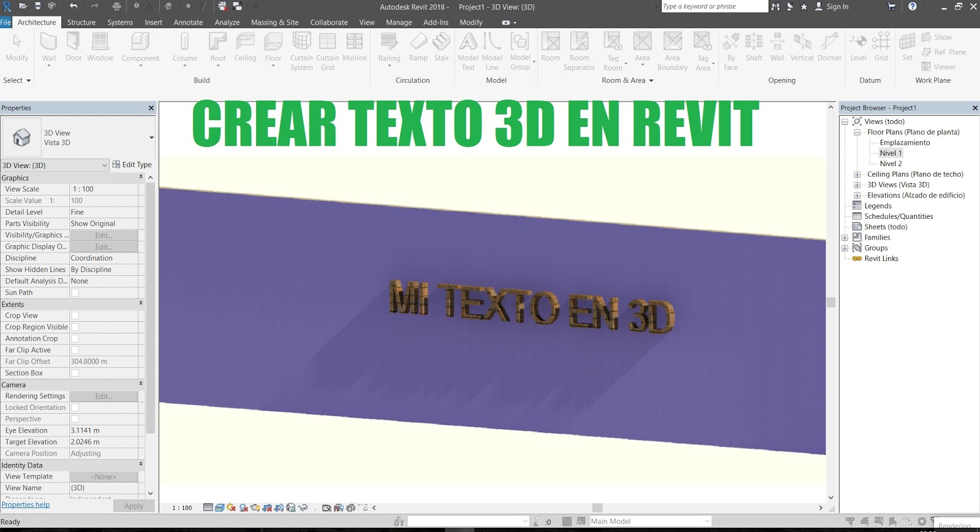
Task: Open the 3D View: {3D} instance dropdown
Action: tap(55, 165)
